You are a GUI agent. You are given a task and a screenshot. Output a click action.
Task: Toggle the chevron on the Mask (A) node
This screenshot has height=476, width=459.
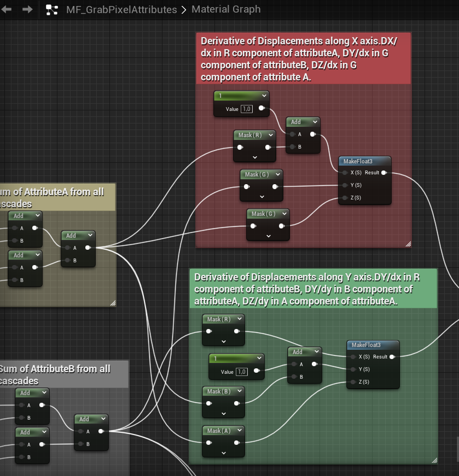click(240, 431)
